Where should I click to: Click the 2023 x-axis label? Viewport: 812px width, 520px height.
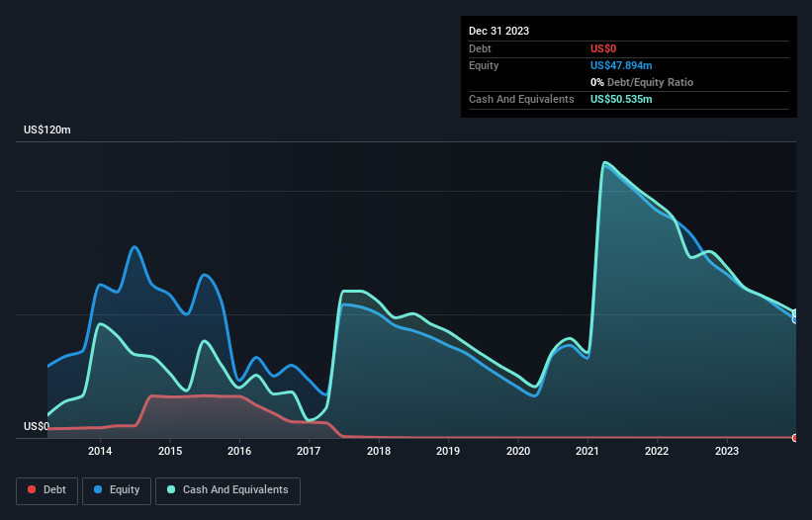point(727,451)
